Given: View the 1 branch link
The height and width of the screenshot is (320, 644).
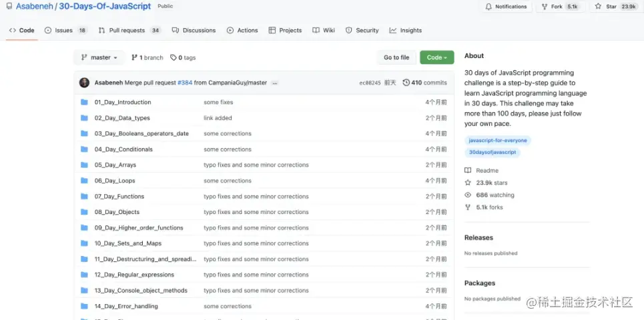Looking at the screenshot, I should (x=147, y=58).
